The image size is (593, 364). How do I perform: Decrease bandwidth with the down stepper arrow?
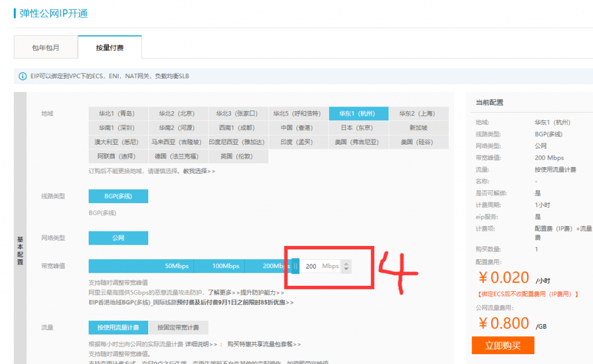[346, 269]
